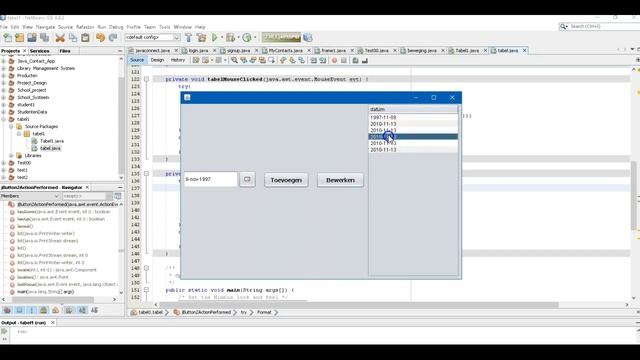Switch to the History view

[178, 60]
